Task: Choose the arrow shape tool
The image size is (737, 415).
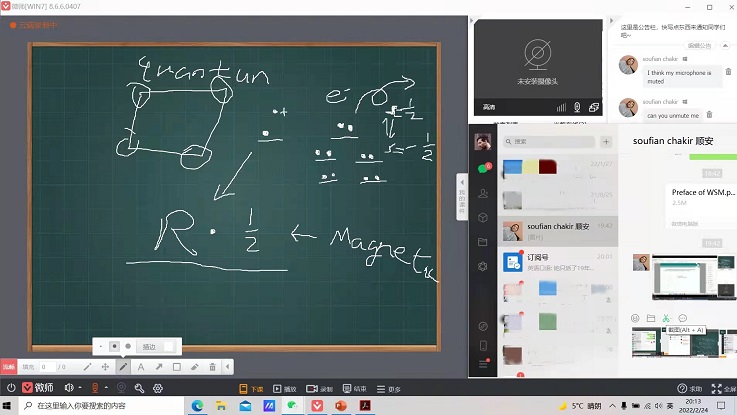Action: click(x=158, y=367)
